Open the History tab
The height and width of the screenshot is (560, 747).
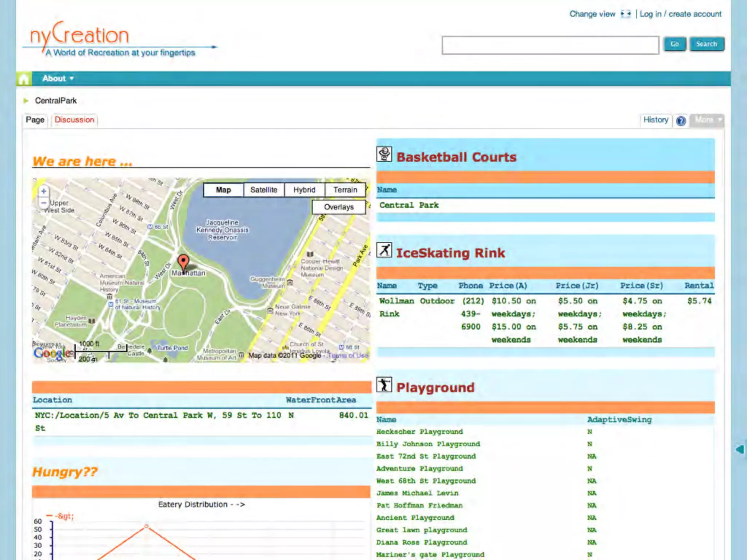(x=655, y=120)
